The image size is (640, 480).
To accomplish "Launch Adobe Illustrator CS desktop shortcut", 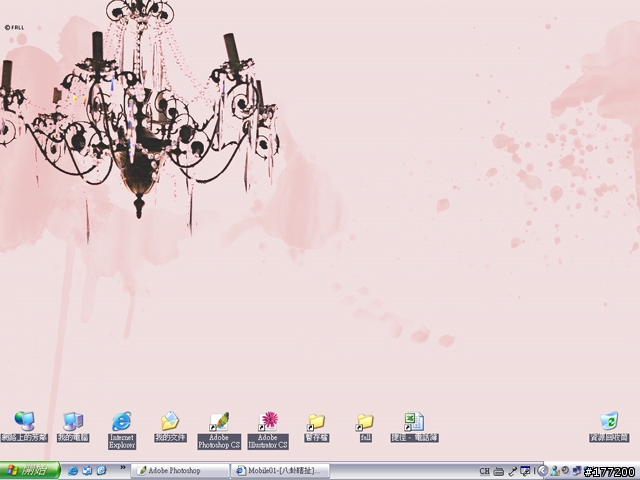I will point(268,421).
